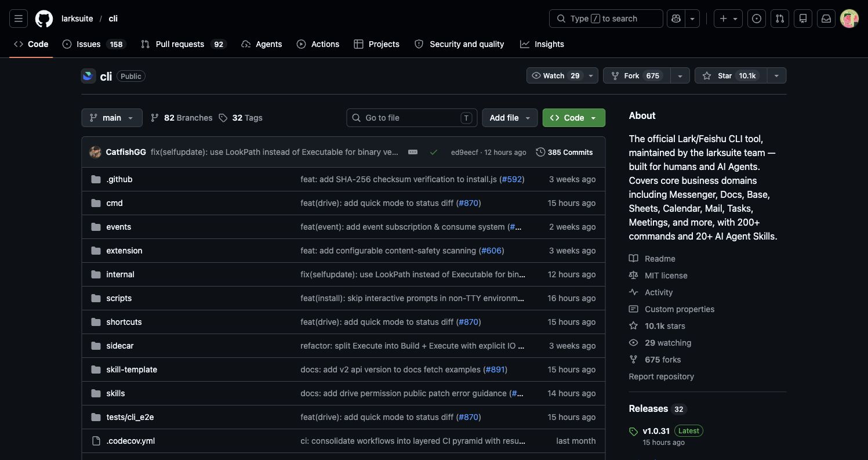Open the notifications inbox icon
This screenshot has height=460, width=868.
pyautogui.click(x=826, y=19)
